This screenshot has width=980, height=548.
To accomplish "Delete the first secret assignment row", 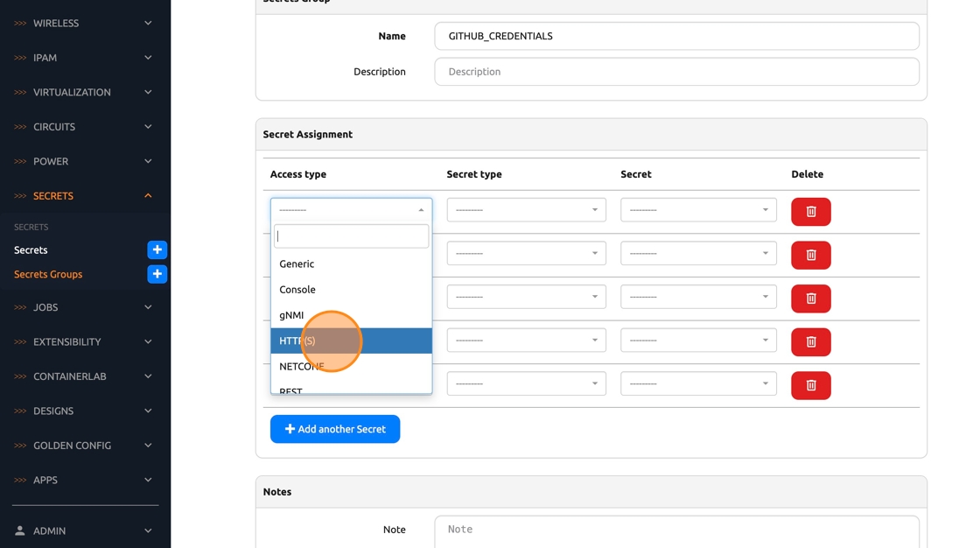I will [810, 212].
